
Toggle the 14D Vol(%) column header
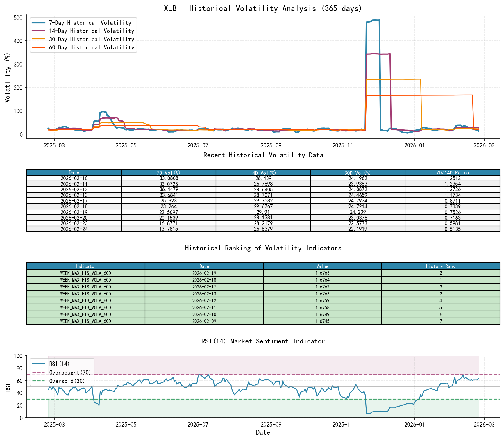click(263, 172)
